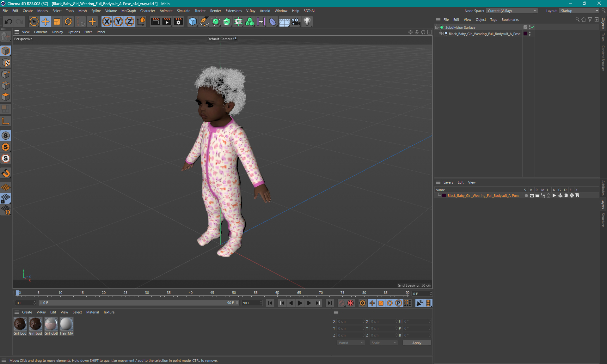The width and height of the screenshot is (607, 364).
Task: Activate the Move tool in toolbar
Action: [46, 21]
